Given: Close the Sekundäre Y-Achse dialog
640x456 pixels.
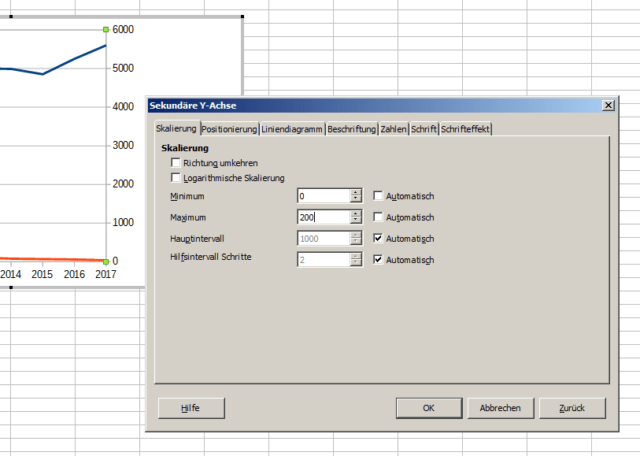Looking at the screenshot, I should pyautogui.click(x=608, y=105).
